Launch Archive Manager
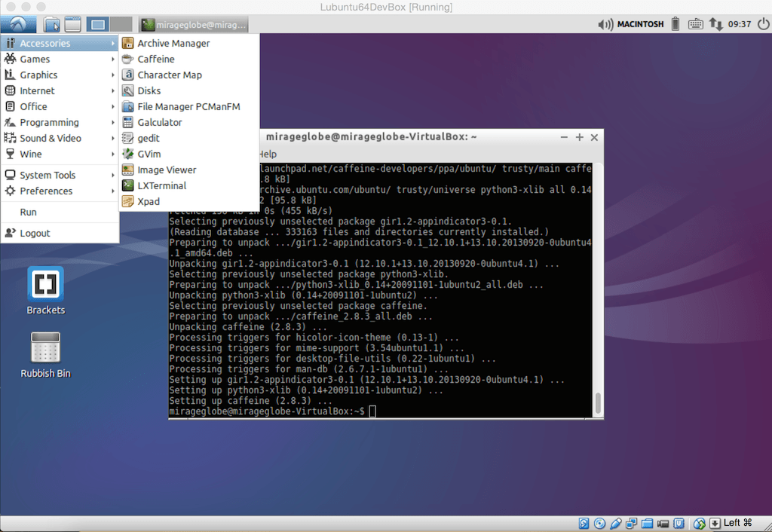 [x=189, y=43]
